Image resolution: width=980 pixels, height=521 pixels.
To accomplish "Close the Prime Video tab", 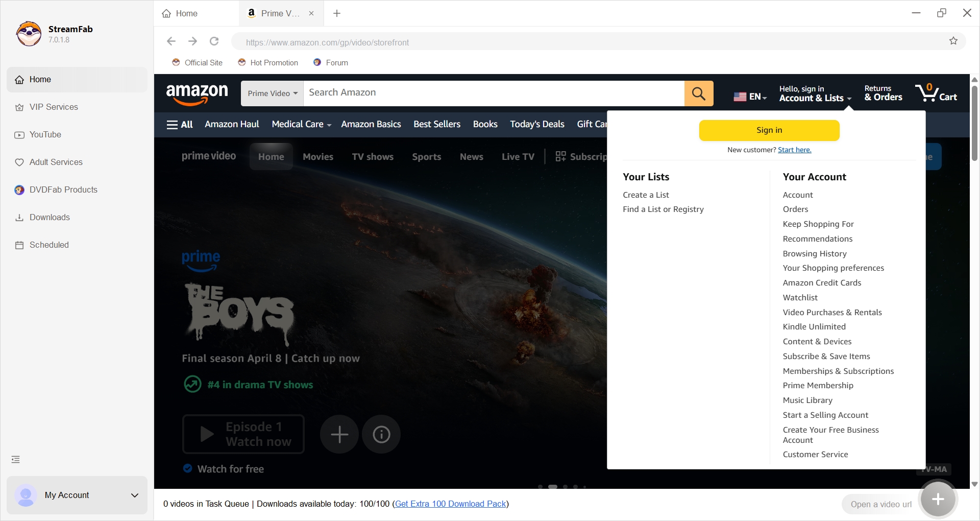I will click(x=311, y=13).
